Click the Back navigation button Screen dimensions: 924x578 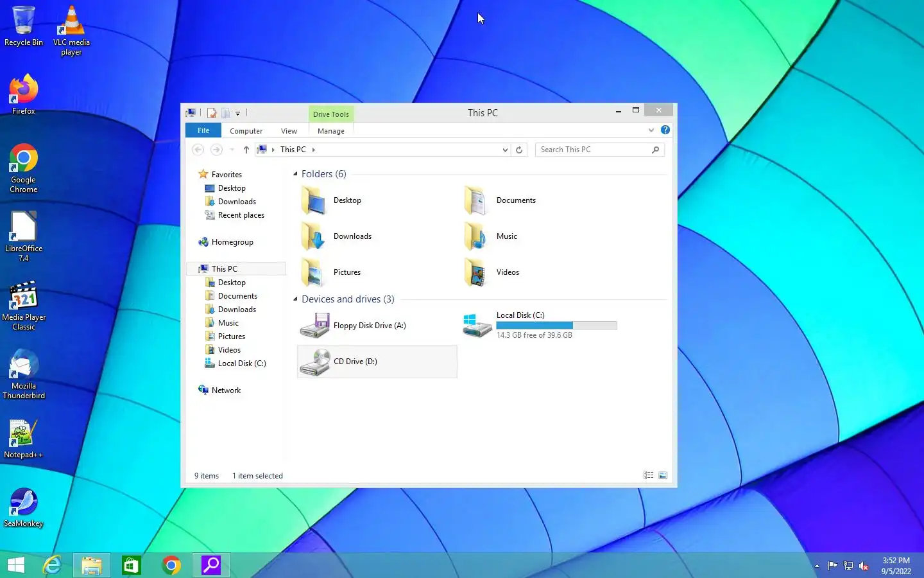point(198,150)
